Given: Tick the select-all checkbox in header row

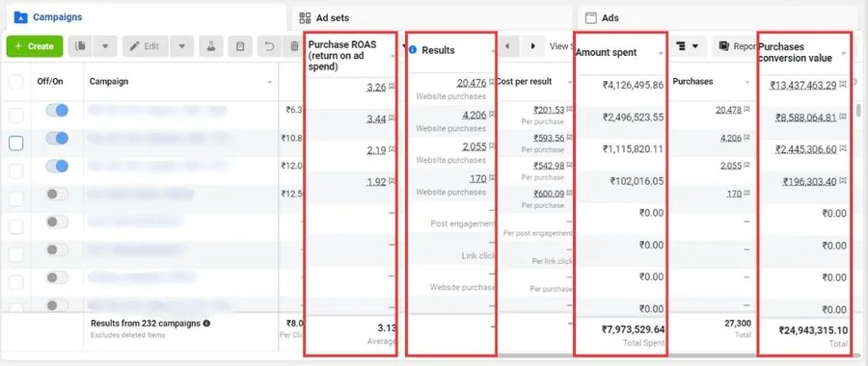Looking at the screenshot, I should 16,82.
